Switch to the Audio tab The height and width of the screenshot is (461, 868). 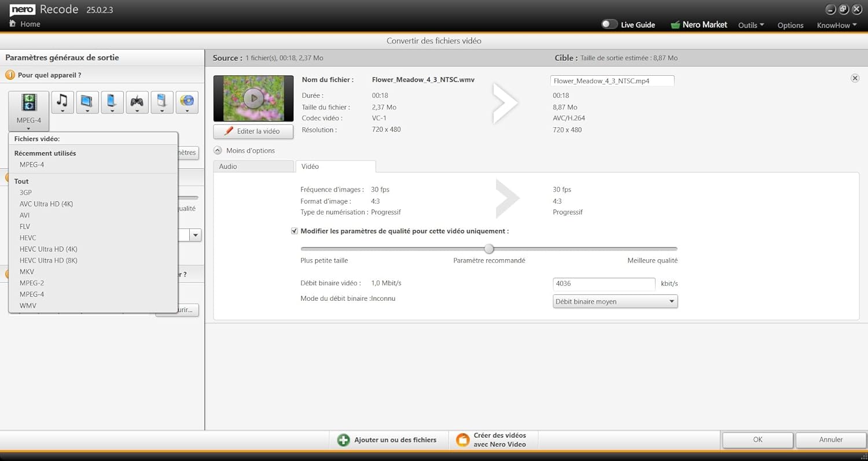coord(253,166)
